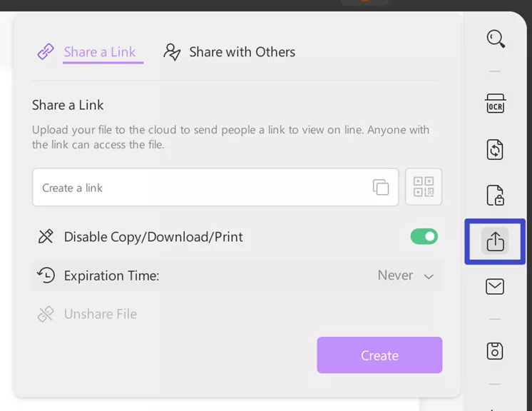Launch the OCR text recognition tool

pos(495,104)
